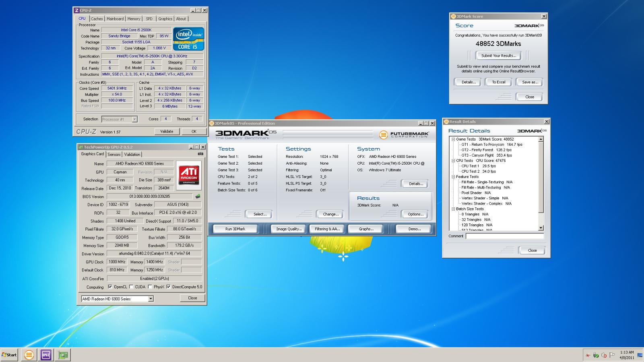
Task: Click the Run 3DMark button
Action: 235,229
